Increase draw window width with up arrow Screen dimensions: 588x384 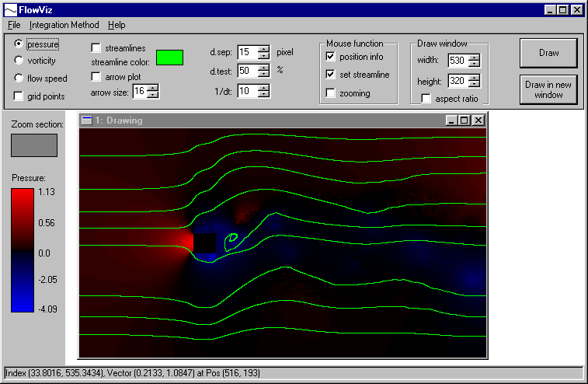tap(474, 57)
